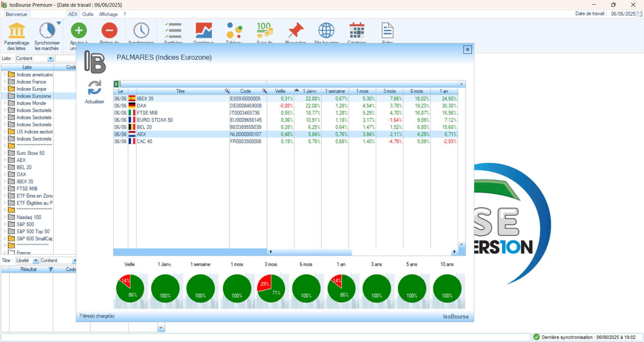Click the table horizontal scrollbar right arrow

point(454,251)
